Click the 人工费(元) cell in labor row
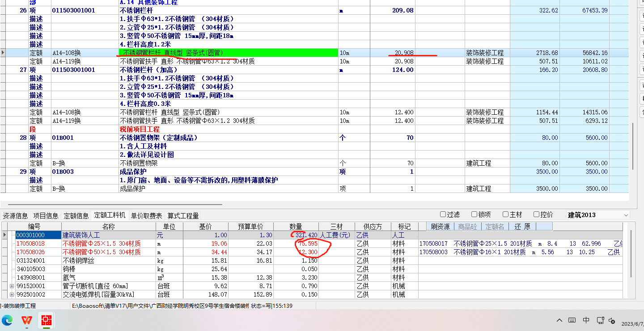The width and height of the screenshot is (644, 331). pos(336,235)
